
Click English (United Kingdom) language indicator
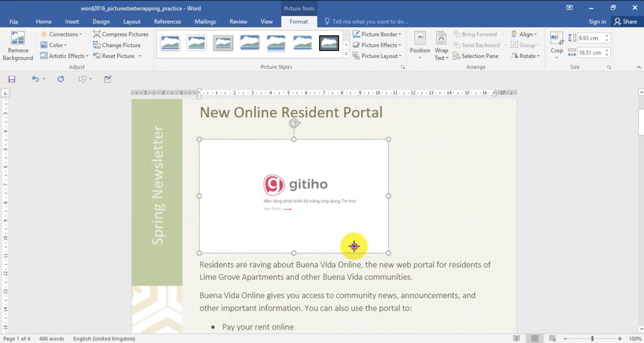click(104, 339)
